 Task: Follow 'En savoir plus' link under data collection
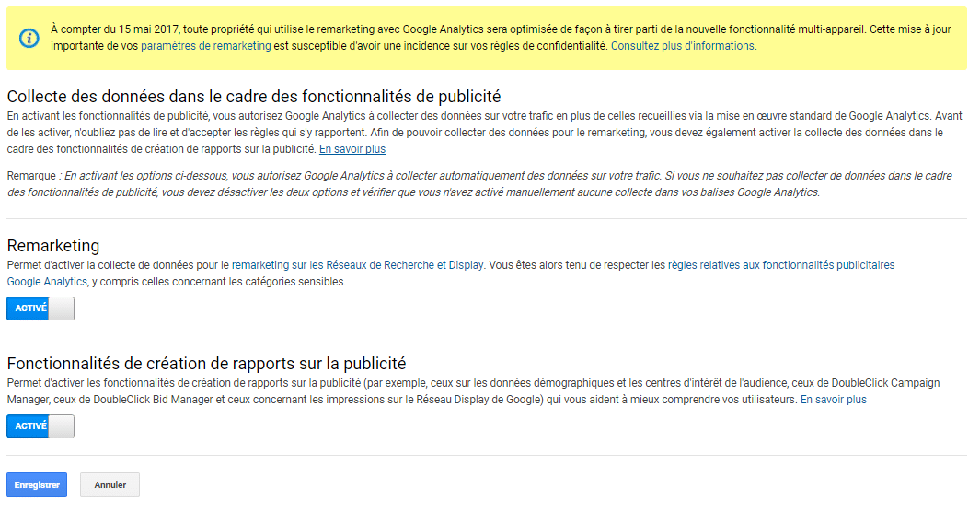point(352,149)
